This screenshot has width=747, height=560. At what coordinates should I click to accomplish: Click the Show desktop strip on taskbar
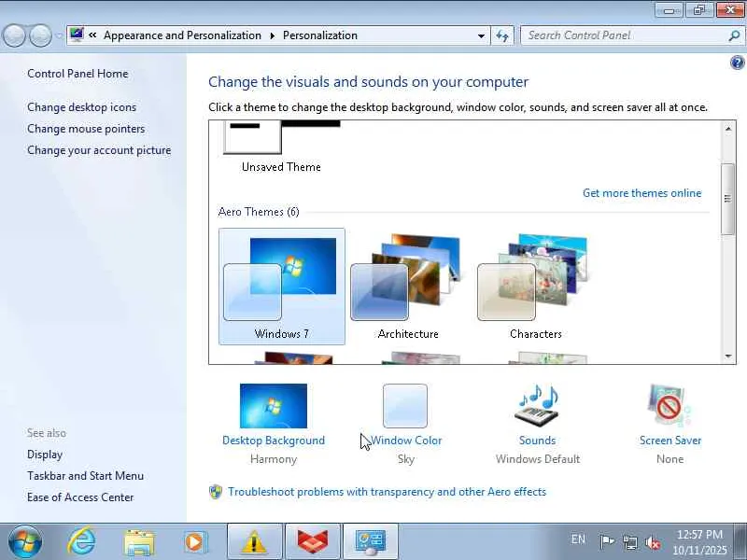click(x=741, y=541)
